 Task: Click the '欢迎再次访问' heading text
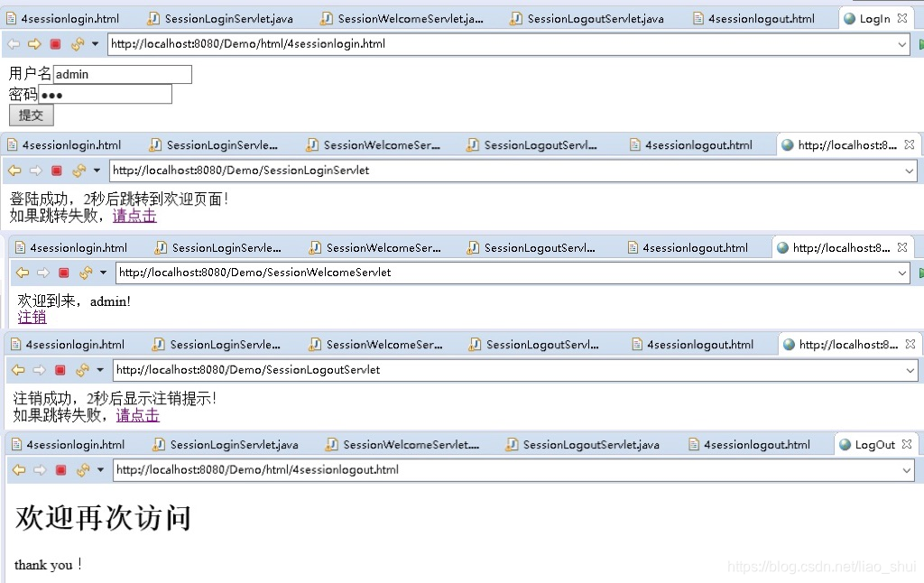(103, 517)
